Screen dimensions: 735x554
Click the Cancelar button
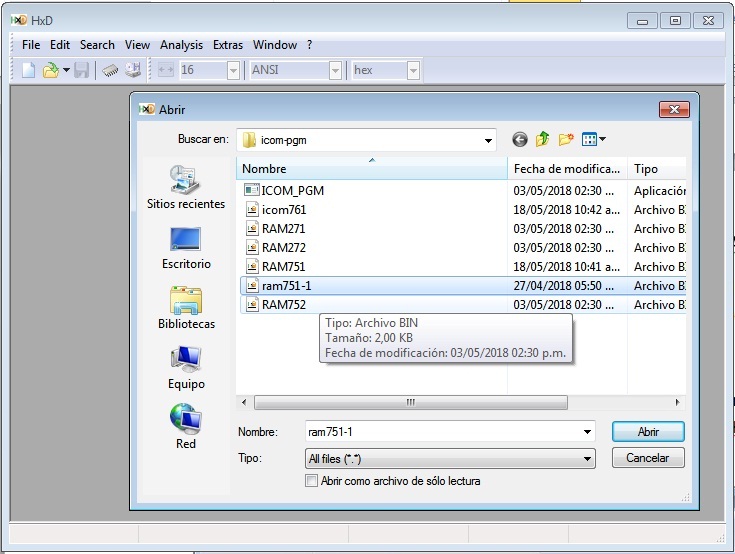tap(648, 458)
